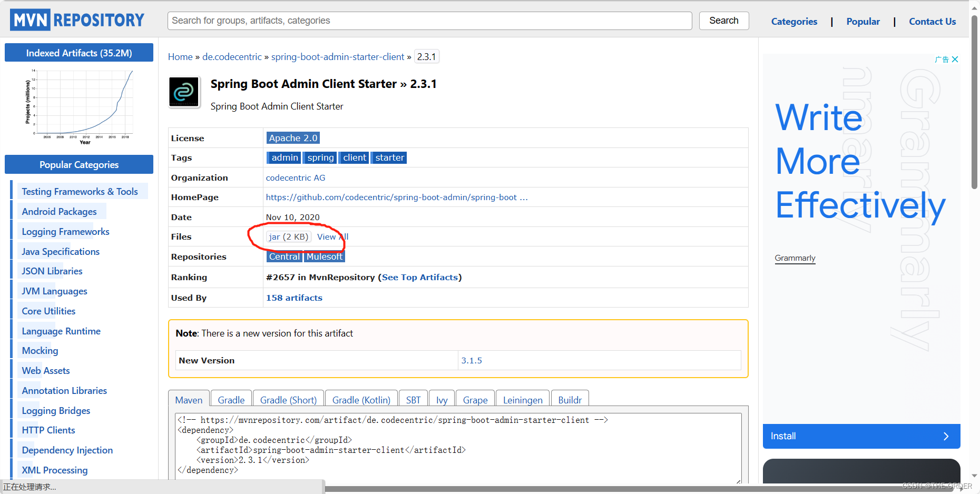980x494 pixels.
Task: Open the Popular top navigation link
Action: pyautogui.click(x=863, y=22)
